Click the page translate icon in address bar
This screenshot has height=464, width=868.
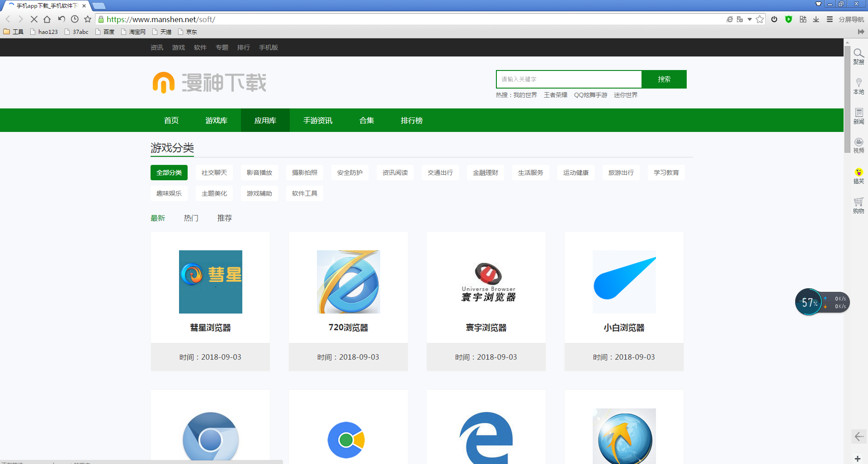(x=740, y=19)
